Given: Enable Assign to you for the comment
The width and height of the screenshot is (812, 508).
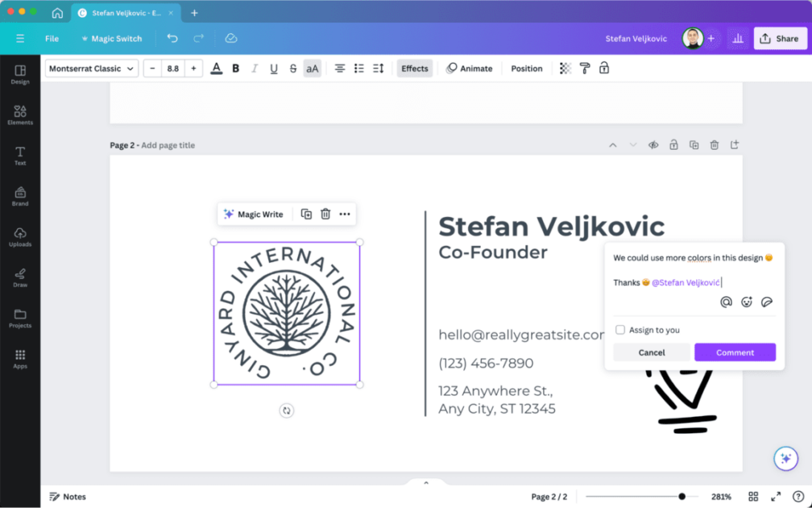Looking at the screenshot, I should (x=619, y=329).
